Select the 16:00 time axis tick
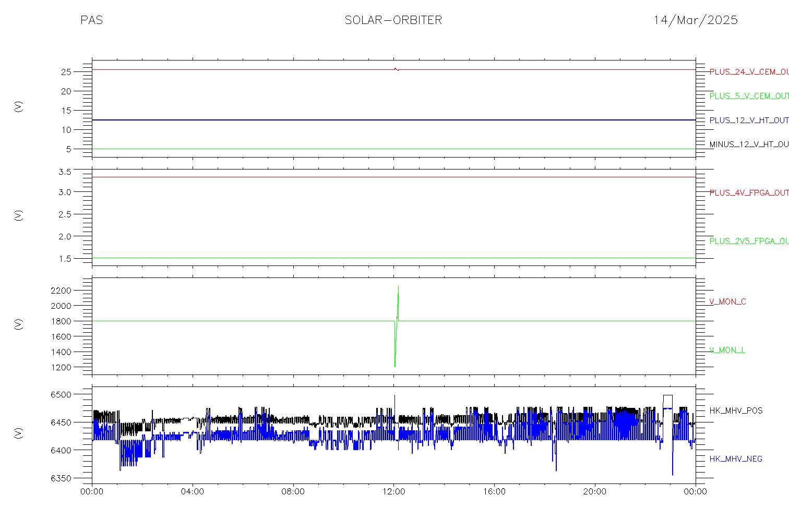 [494, 491]
